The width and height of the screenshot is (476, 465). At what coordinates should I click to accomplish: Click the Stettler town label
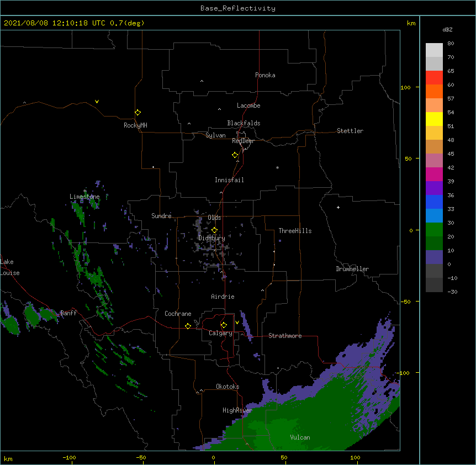350,131
